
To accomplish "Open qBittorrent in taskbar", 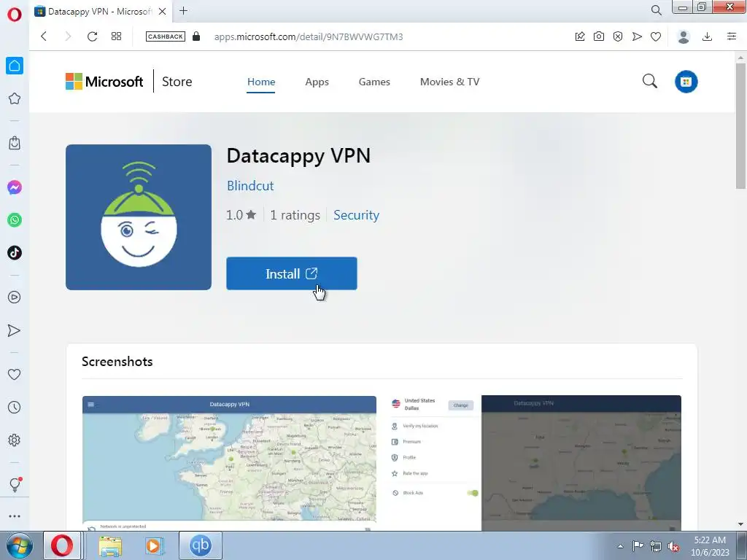I will [x=201, y=545].
